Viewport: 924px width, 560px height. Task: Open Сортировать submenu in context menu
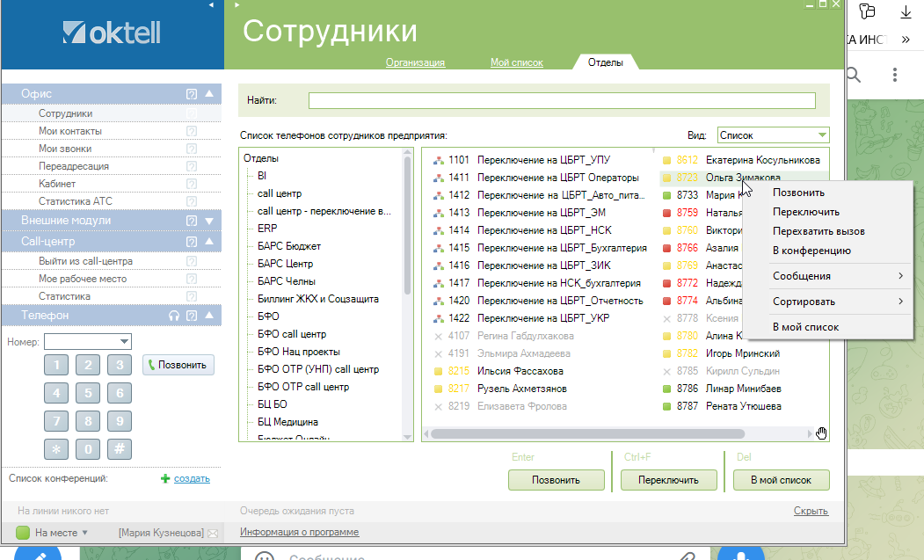click(828, 302)
